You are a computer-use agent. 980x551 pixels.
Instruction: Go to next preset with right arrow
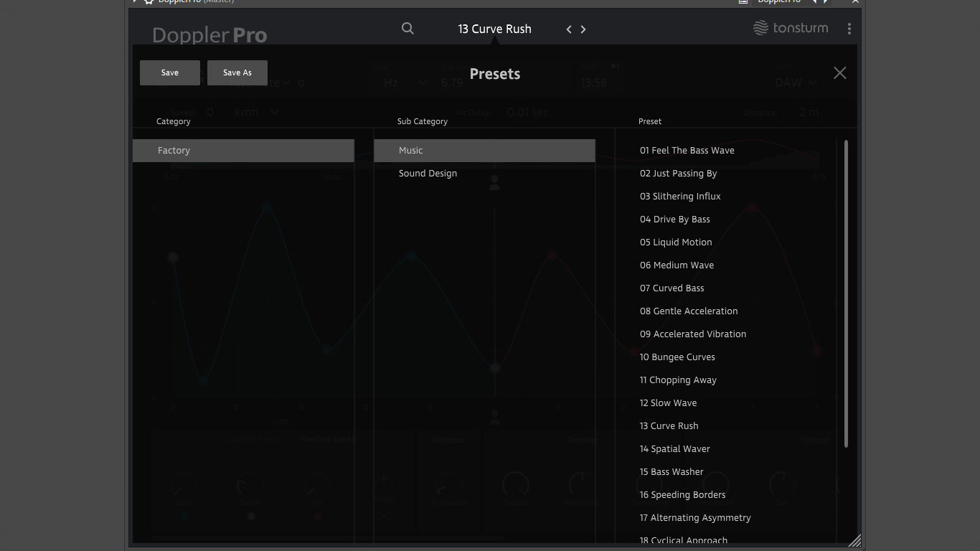(x=583, y=29)
